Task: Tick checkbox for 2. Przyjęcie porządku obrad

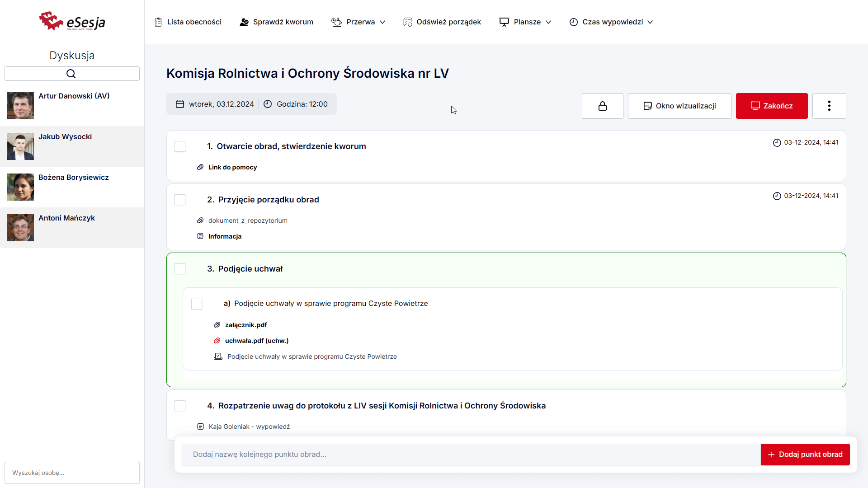Action: coord(180,200)
